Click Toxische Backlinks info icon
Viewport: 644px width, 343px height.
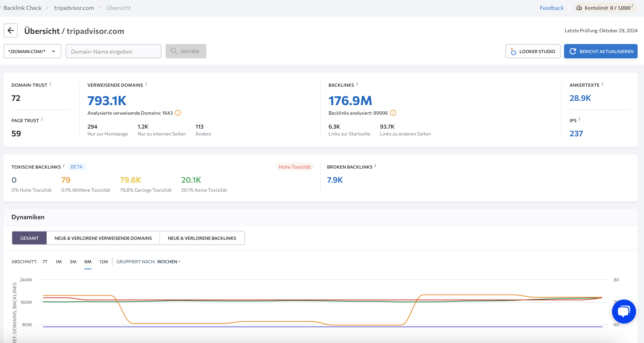coord(64,166)
